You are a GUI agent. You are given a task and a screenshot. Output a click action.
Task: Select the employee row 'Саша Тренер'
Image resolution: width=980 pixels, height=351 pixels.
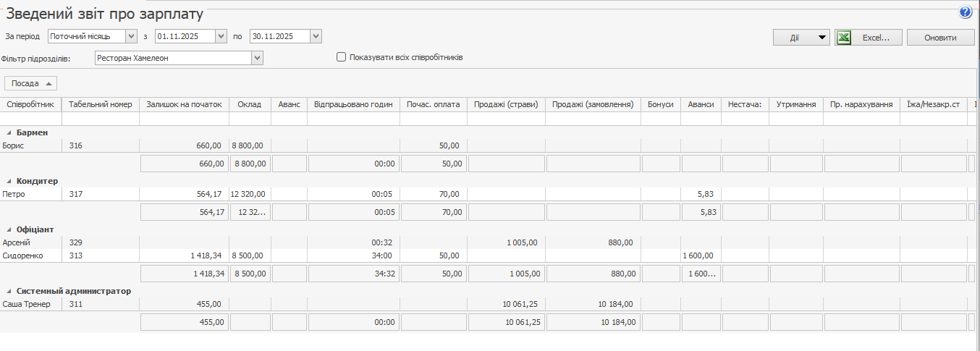[27, 304]
